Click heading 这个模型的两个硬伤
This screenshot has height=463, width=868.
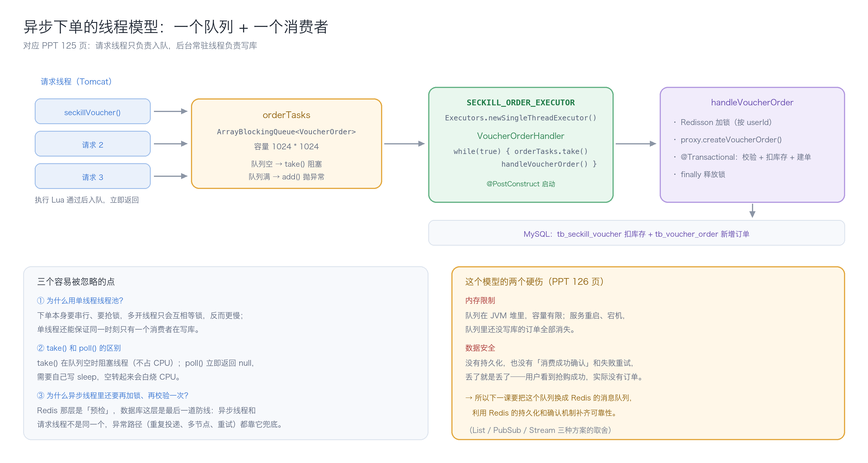[534, 282]
